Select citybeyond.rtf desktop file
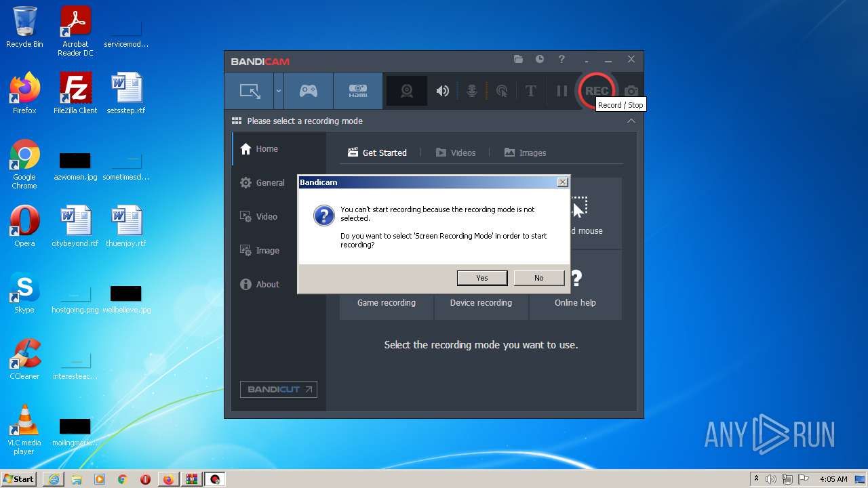Image resolution: width=868 pixels, height=488 pixels. pos(75,226)
